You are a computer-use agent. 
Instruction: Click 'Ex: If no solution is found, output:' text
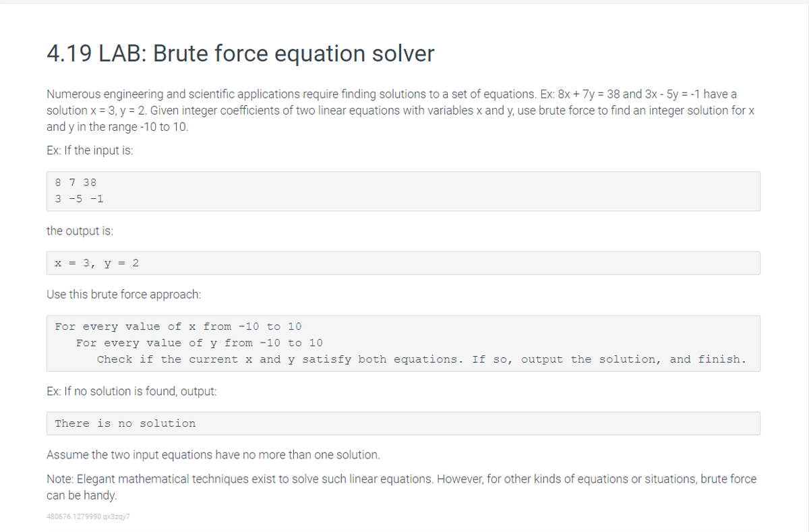pyautogui.click(x=131, y=392)
